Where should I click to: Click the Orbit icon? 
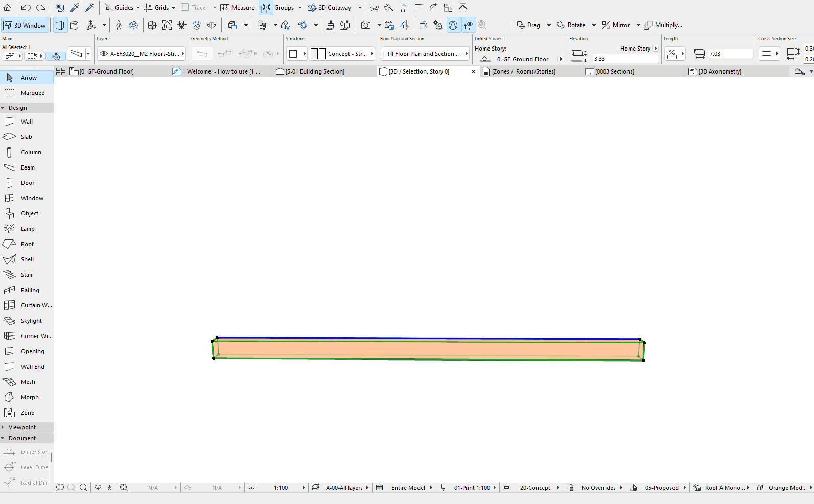click(x=133, y=25)
